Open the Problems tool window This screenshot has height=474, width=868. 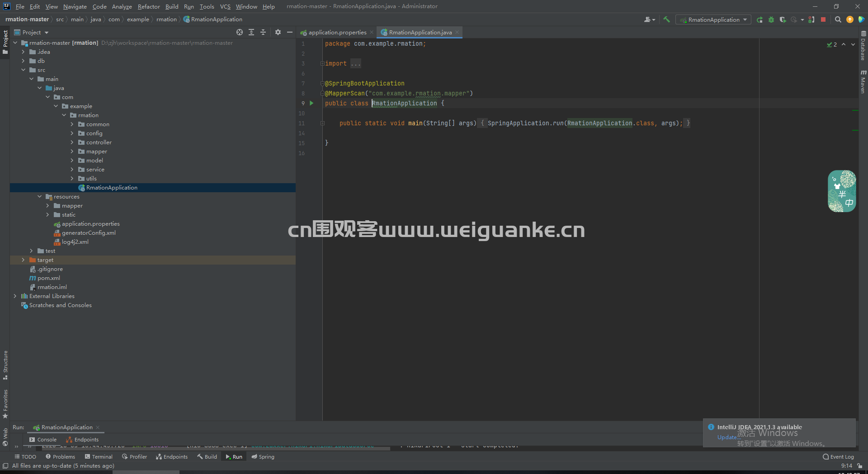coord(60,457)
